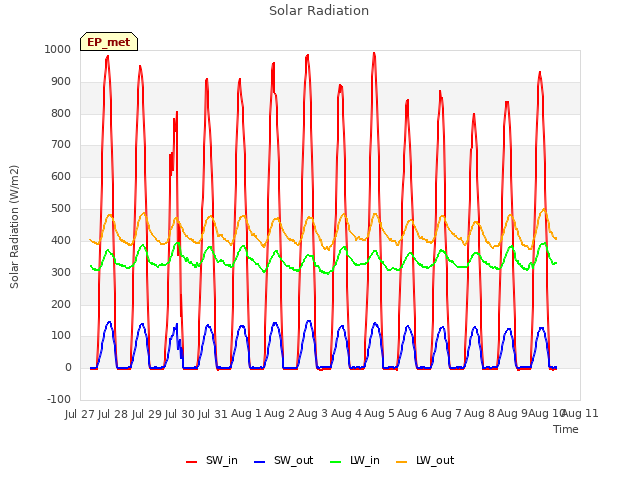
Task: Click the Jul 31 x-axis date label
Action: click(213, 414)
